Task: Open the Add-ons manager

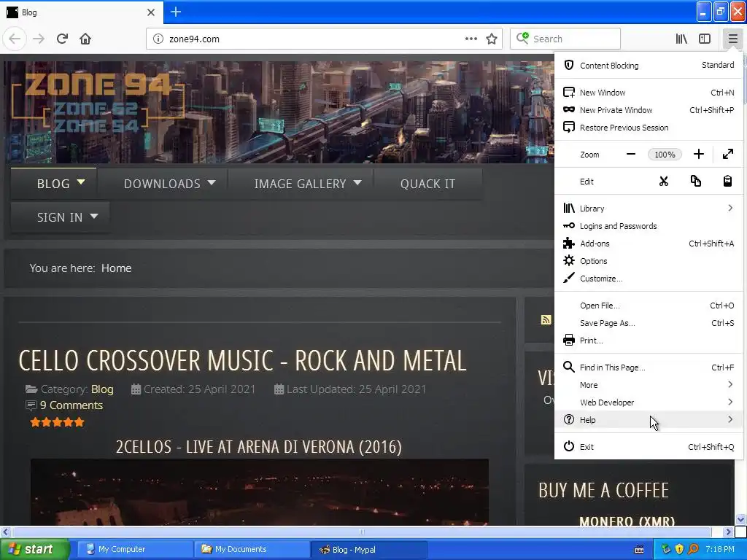Action: pos(649,244)
